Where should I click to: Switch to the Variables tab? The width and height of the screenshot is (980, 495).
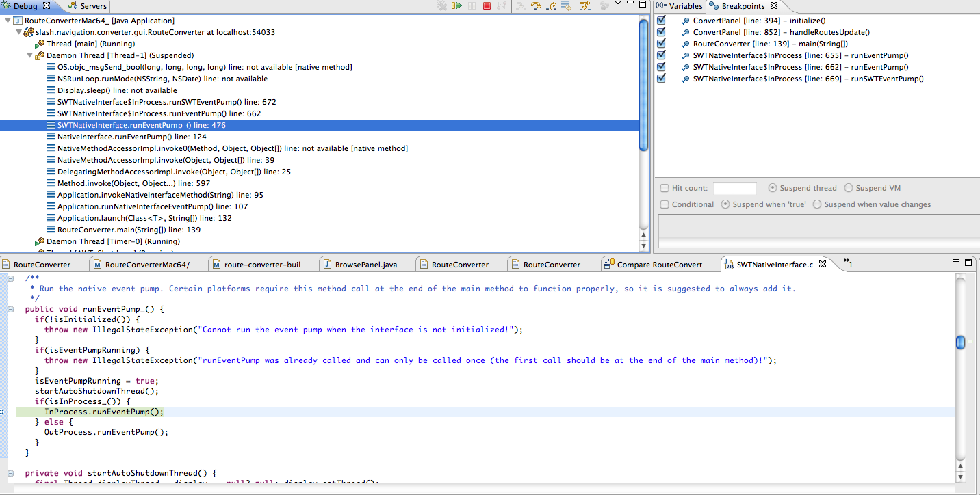(679, 6)
